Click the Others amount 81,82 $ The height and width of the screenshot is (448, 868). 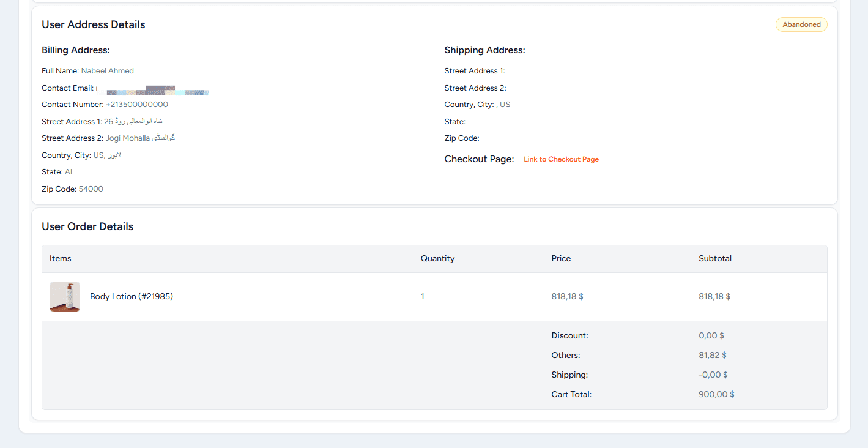[713, 356]
